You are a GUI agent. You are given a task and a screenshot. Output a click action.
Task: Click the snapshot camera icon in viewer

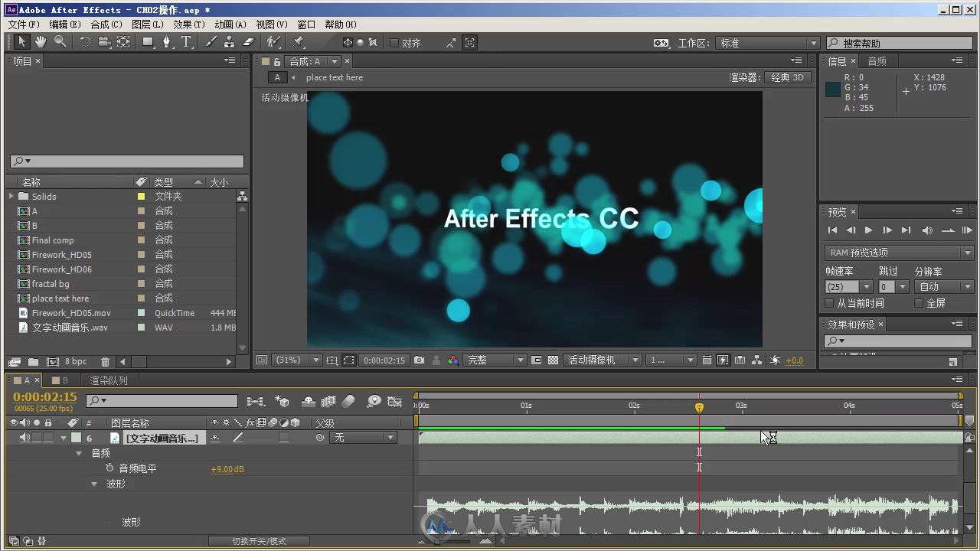(x=419, y=360)
